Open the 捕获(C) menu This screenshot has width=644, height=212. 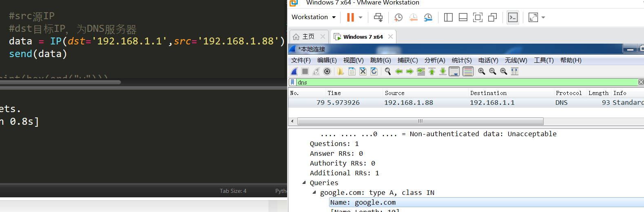pos(408,60)
